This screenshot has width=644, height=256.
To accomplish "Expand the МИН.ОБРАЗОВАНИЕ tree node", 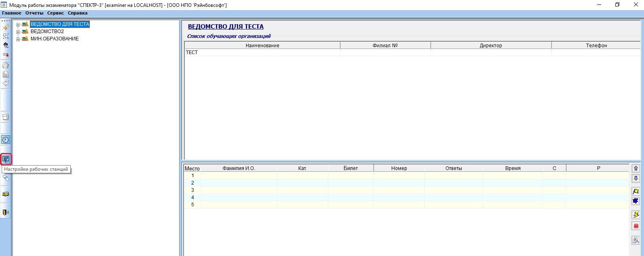I will pyautogui.click(x=18, y=39).
